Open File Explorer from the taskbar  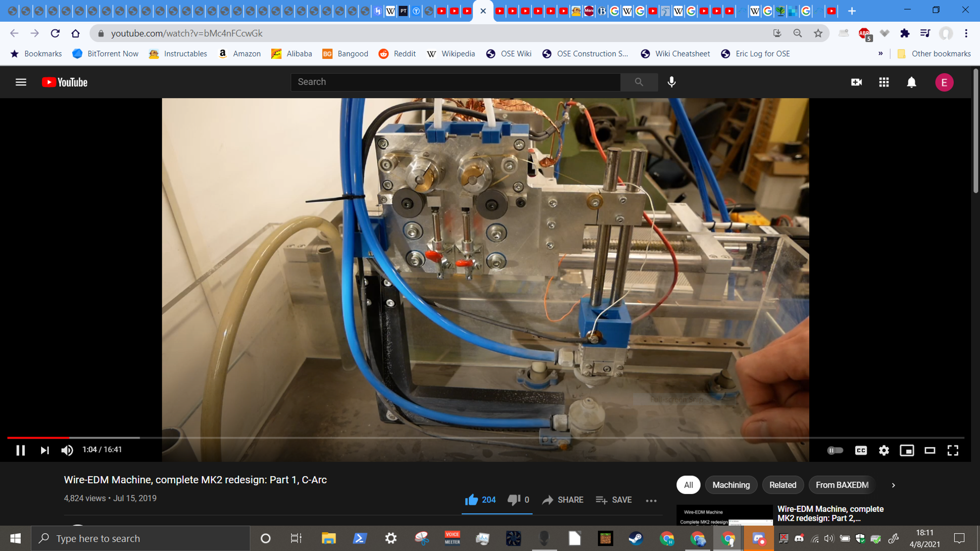pyautogui.click(x=329, y=538)
